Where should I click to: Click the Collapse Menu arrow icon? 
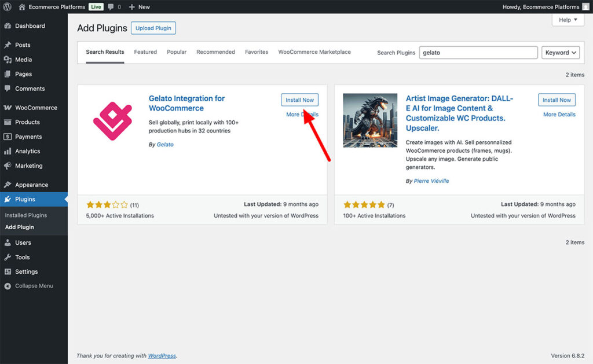[8, 286]
